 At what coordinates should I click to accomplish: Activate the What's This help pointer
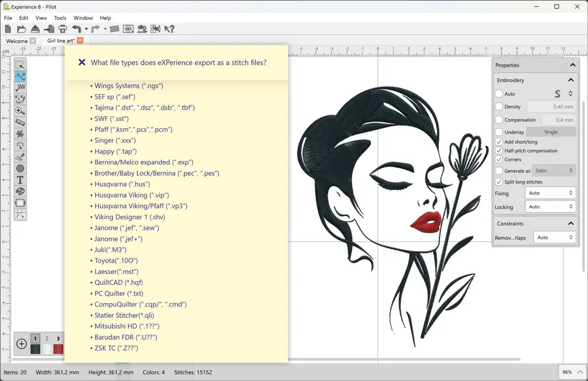[x=170, y=29]
